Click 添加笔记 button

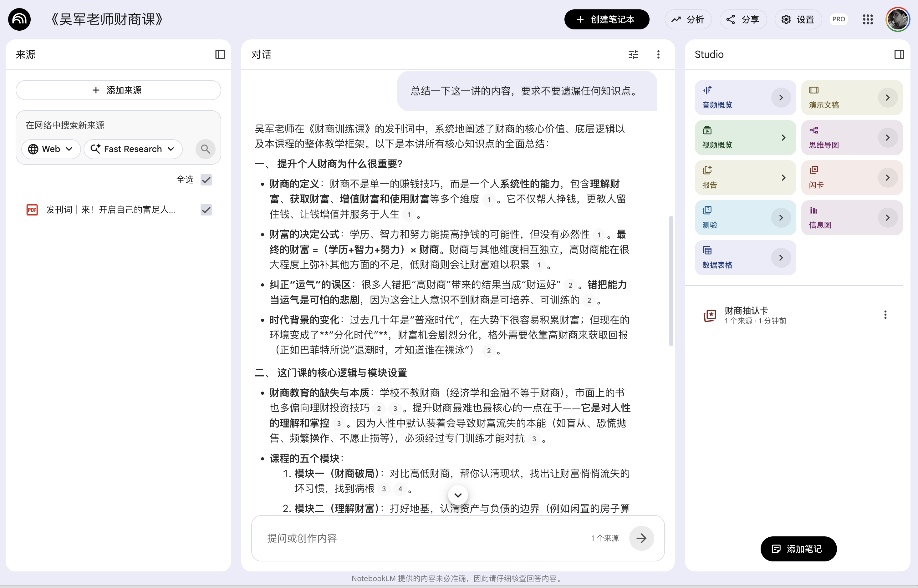tap(798, 549)
